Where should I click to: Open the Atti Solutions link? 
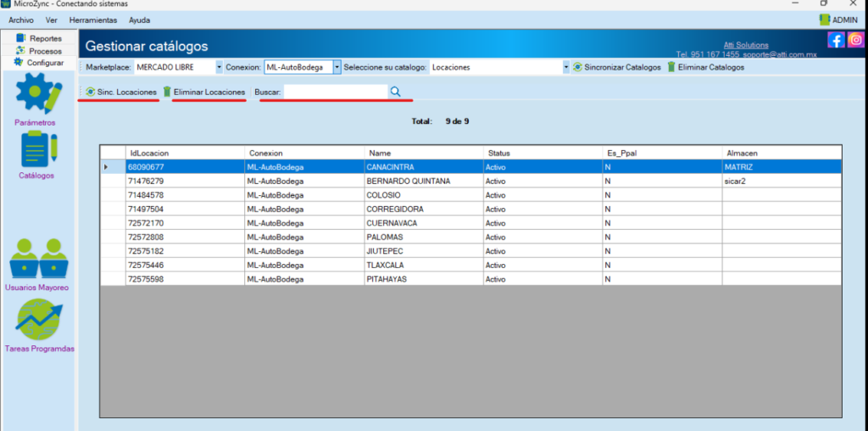pyautogui.click(x=746, y=45)
